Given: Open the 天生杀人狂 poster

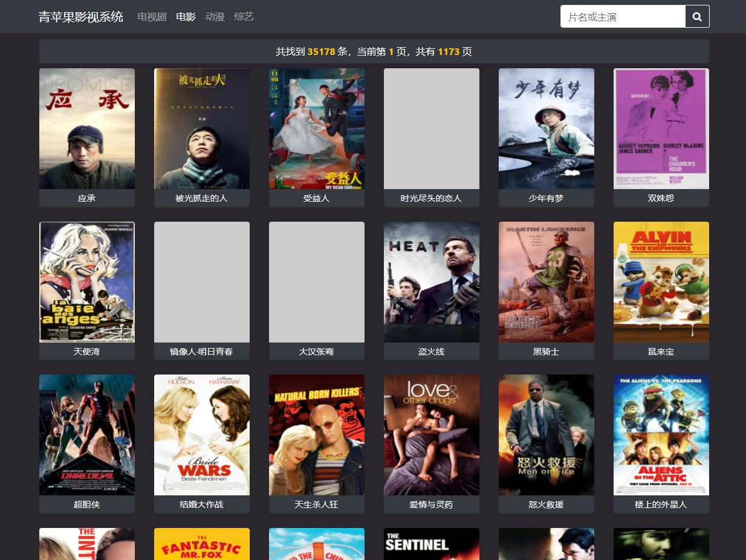Looking at the screenshot, I should pyautogui.click(x=317, y=435).
